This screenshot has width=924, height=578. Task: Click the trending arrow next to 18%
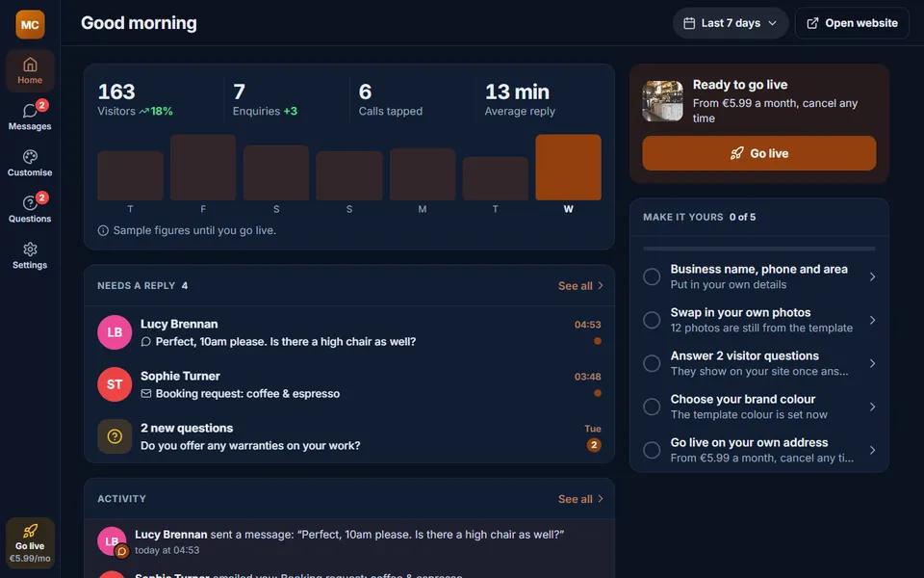click(143, 112)
